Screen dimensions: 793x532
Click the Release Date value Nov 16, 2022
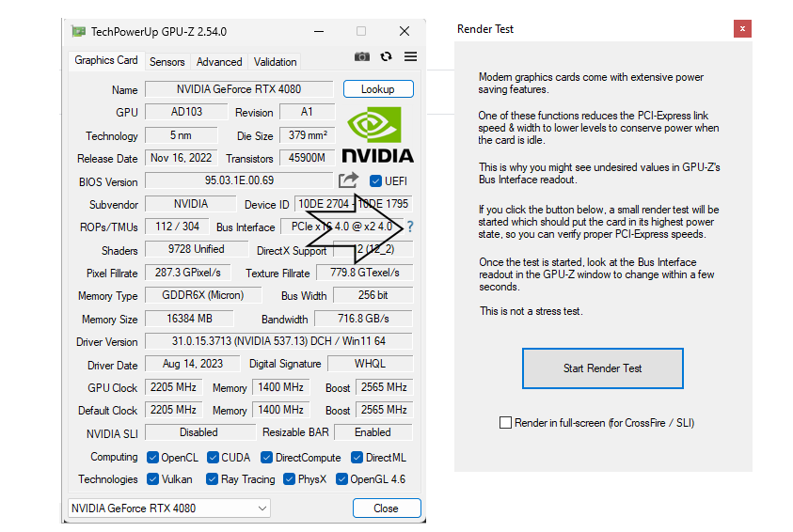tap(181, 158)
